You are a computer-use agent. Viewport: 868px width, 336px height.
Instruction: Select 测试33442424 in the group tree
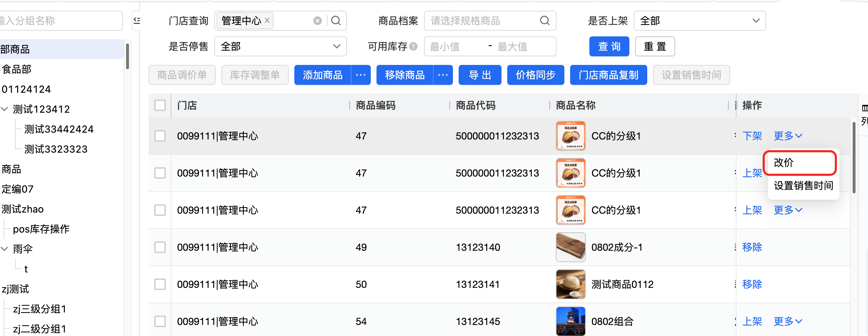coord(59,129)
